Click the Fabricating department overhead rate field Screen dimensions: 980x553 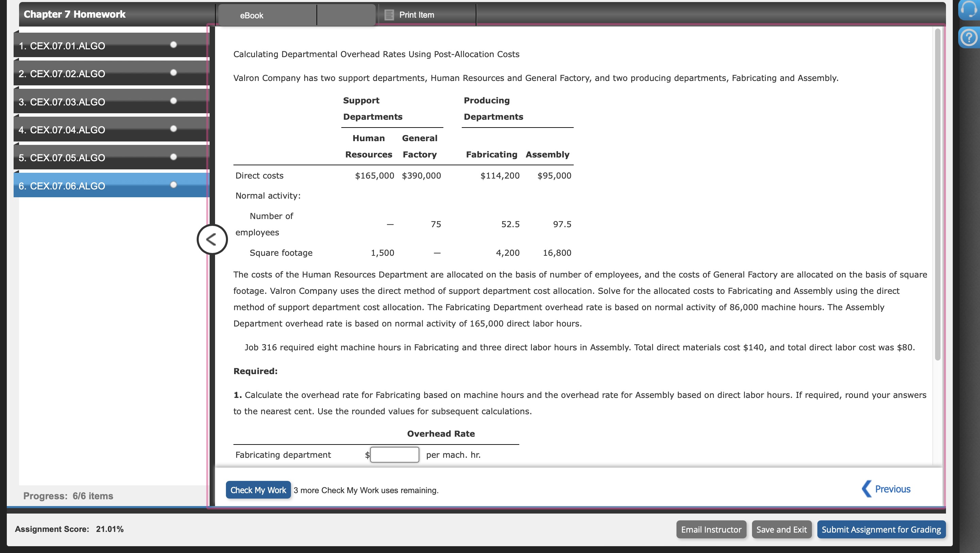click(394, 454)
